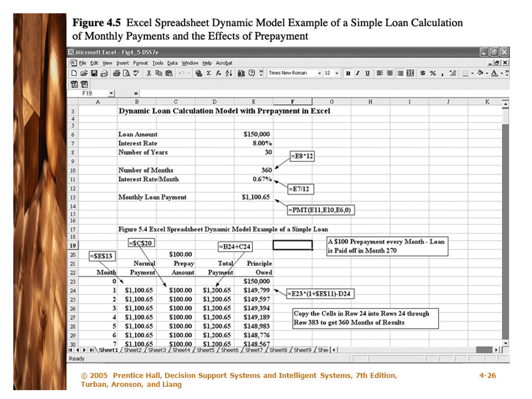Go to the last sheet tab

point(91,350)
